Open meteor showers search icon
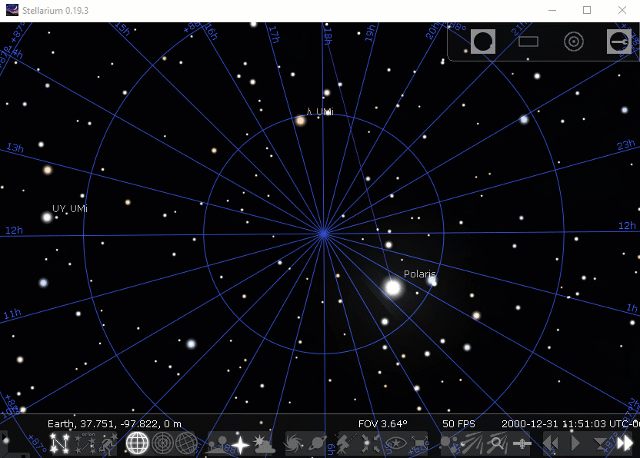Image resolution: width=640 pixels, height=458 pixels. [x=497, y=443]
